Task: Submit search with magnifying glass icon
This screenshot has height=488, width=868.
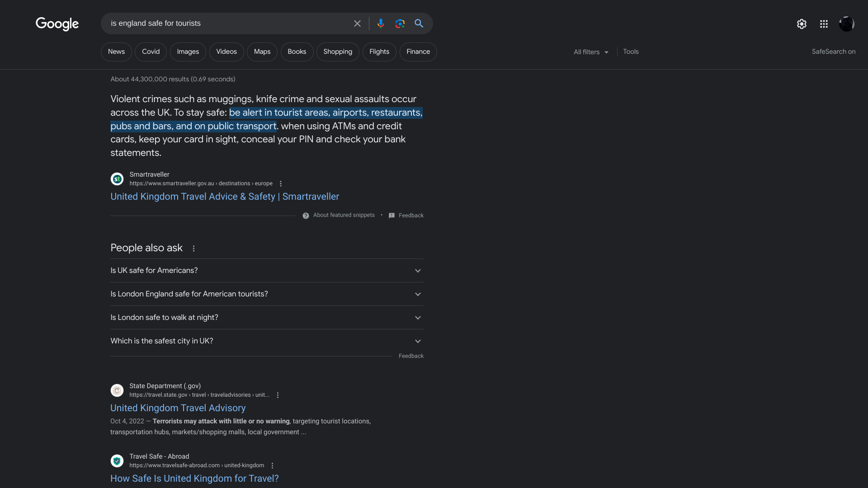Action: tap(419, 23)
